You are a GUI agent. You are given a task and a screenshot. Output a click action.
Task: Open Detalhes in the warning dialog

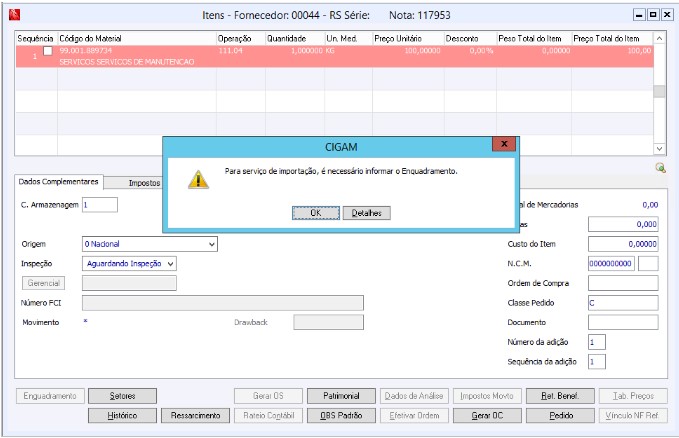[366, 213]
